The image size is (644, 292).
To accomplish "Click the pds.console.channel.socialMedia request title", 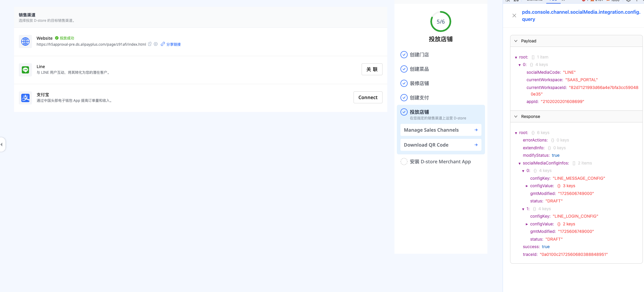I will click(x=581, y=16).
